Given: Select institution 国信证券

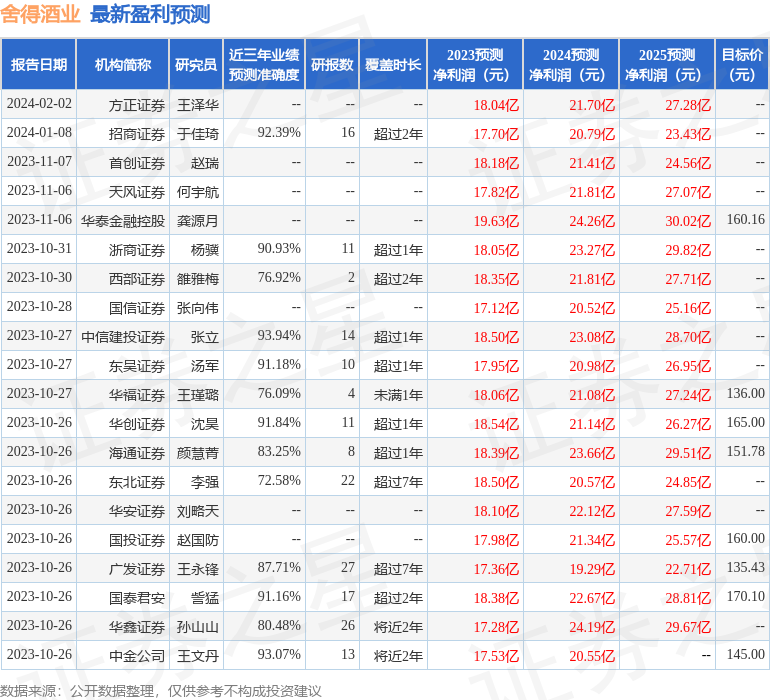Looking at the screenshot, I should [x=137, y=308].
